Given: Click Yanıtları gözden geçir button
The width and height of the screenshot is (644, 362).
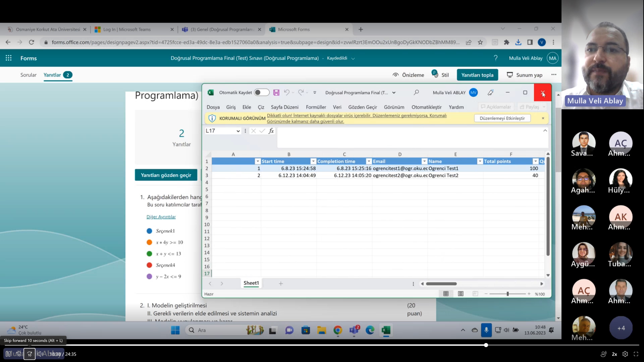Looking at the screenshot, I should coord(166,175).
